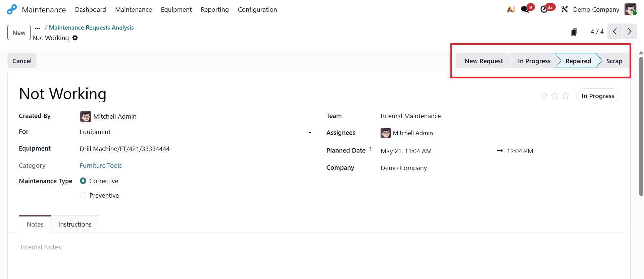
Task: Click the tools wrench debug icon
Action: coord(564,9)
